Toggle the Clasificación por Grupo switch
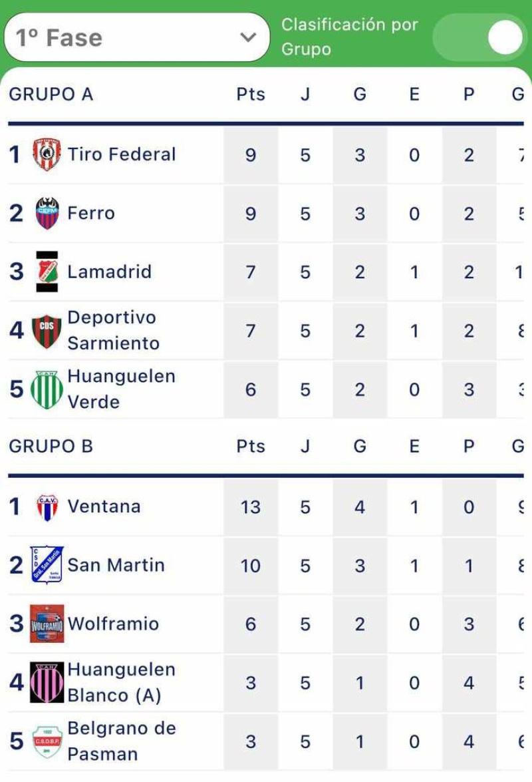This screenshot has height=782, width=532. click(479, 37)
